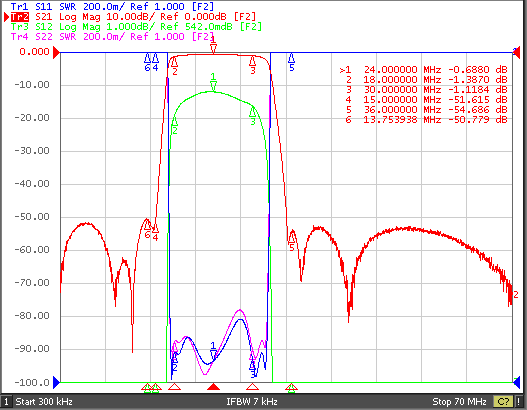
Task: Click hollow red triangle for marker 2 on axis
Action: (x=174, y=386)
